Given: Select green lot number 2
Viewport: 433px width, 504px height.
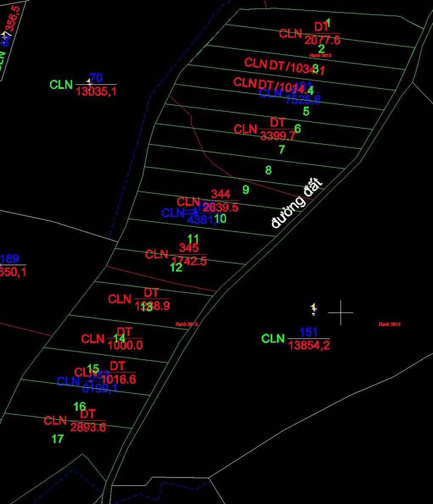Looking at the screenshot, I should pos(321,49).
